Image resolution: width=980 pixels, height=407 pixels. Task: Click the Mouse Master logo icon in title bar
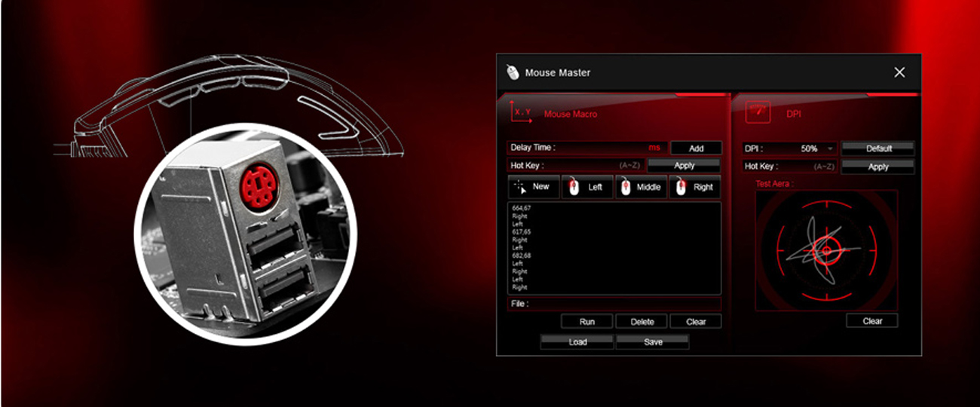tap(513, 72)
